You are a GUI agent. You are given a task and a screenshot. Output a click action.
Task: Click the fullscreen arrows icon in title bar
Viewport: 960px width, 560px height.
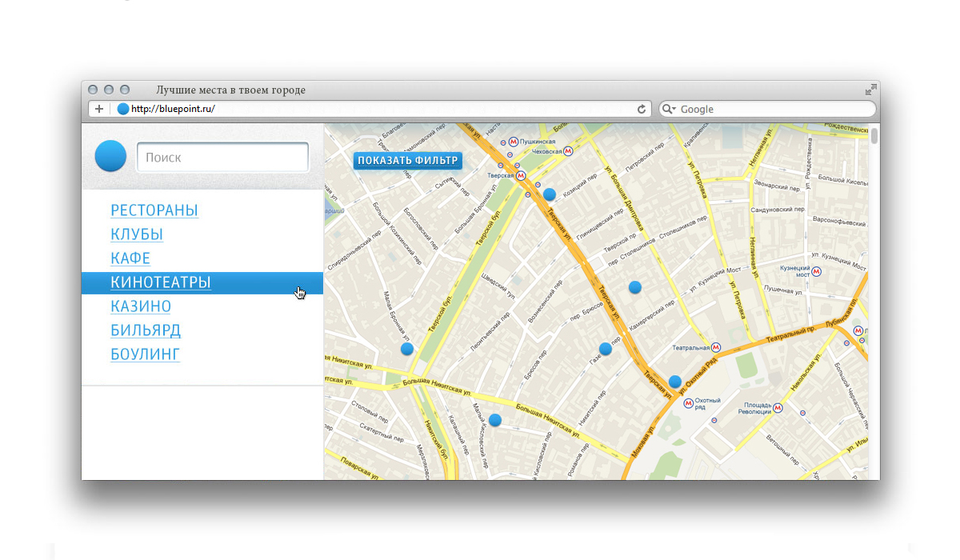tap(870, 90)
